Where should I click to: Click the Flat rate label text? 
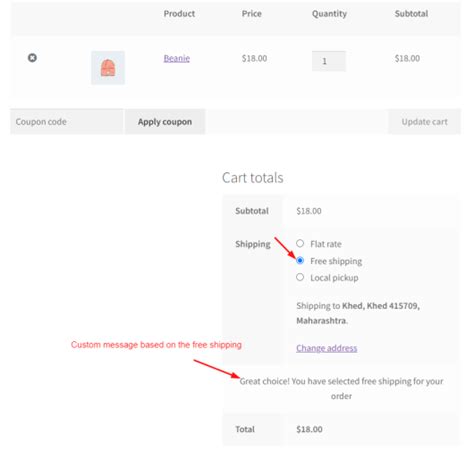[326, 244]
